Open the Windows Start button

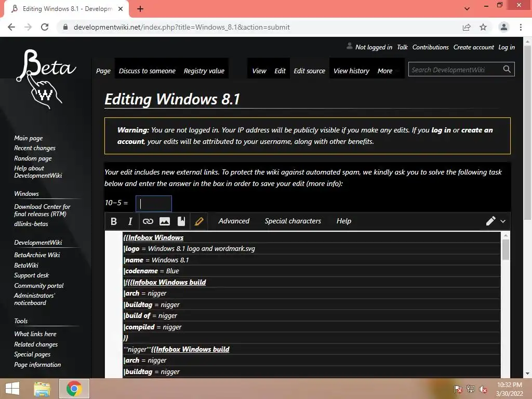click(x=12, y=389)
